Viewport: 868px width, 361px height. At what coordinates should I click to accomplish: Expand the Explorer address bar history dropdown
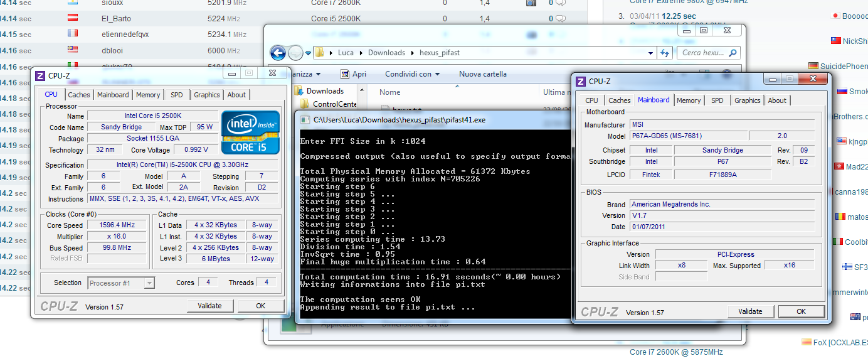coord(650,53)
